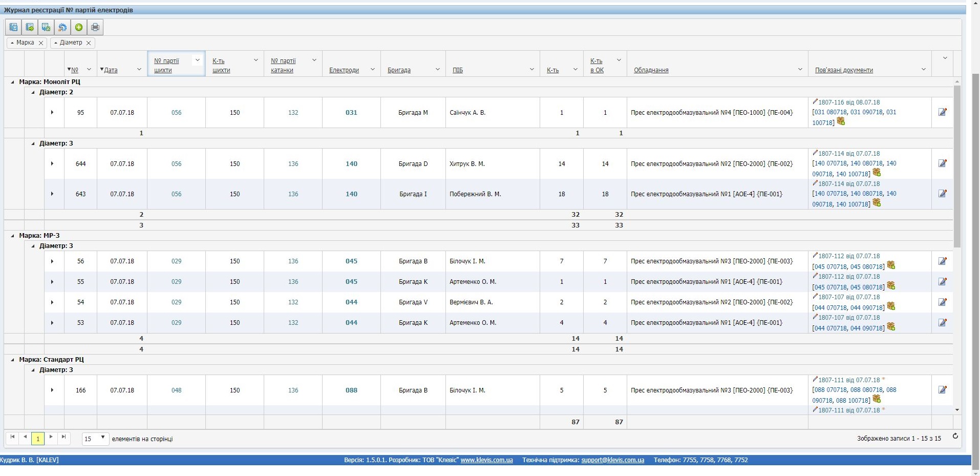
Task: Open document 1807-116 від 08.07.18
Action: tap(849, 102)
